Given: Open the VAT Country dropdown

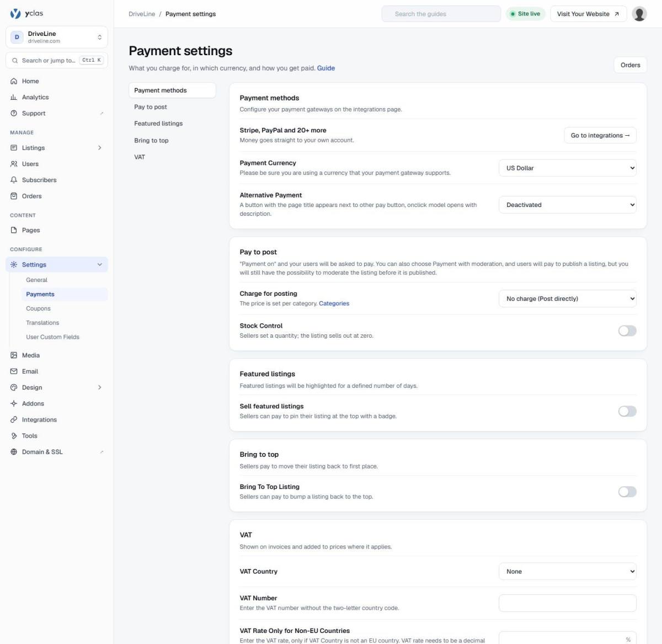Looking at the screenshot, I should [567, 571].
